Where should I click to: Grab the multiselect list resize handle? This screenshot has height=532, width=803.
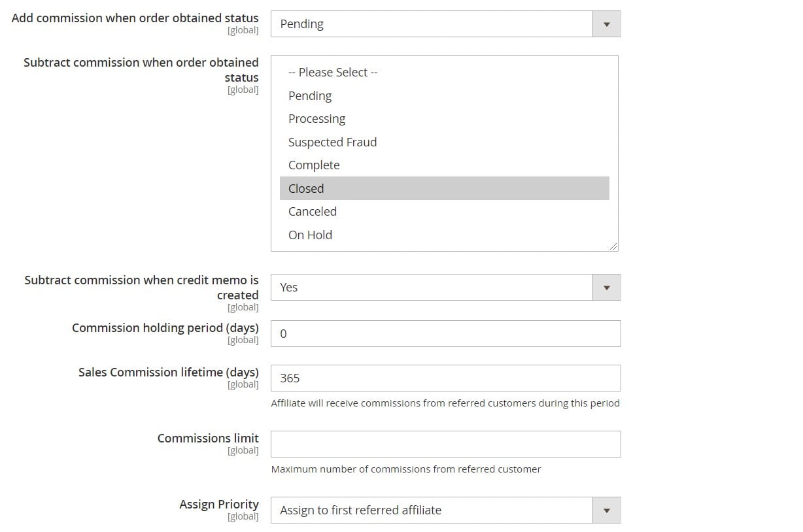pyautogui.click(x=613, y=246)
